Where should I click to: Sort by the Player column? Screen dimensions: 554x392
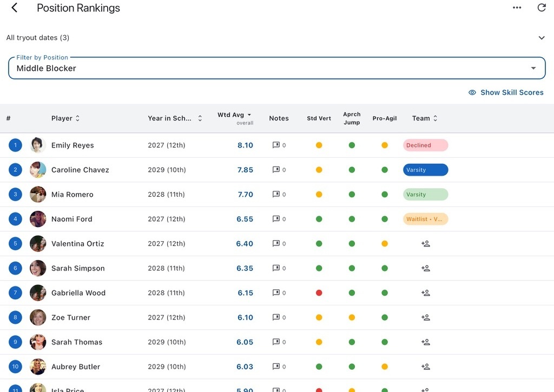(65, 118)
